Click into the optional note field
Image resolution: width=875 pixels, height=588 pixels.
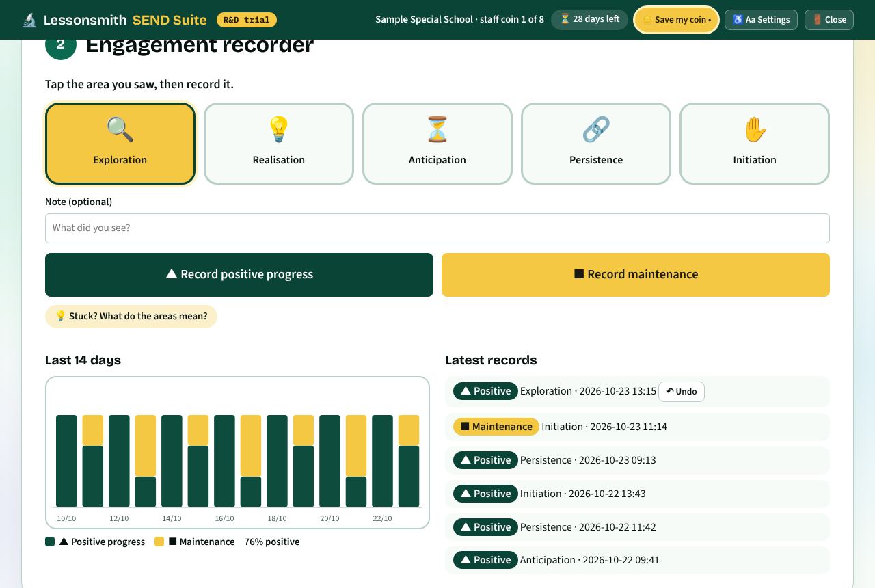[437, 228]
